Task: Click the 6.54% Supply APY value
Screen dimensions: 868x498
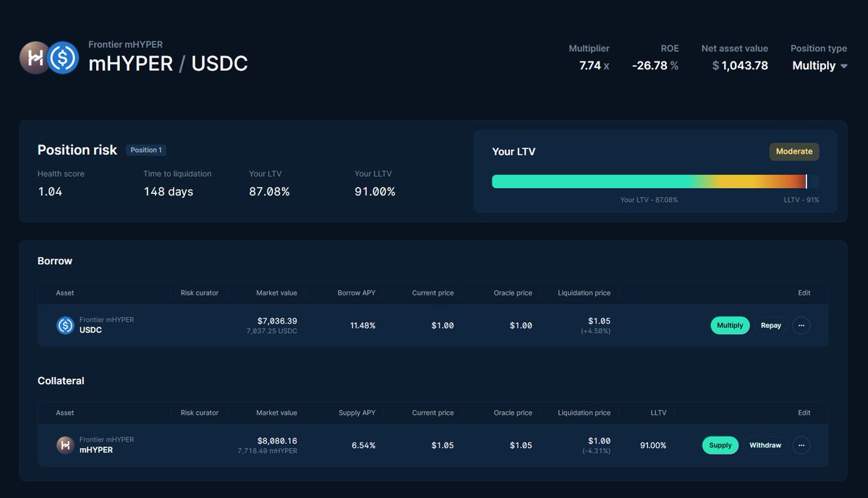Action: point(364,445)
